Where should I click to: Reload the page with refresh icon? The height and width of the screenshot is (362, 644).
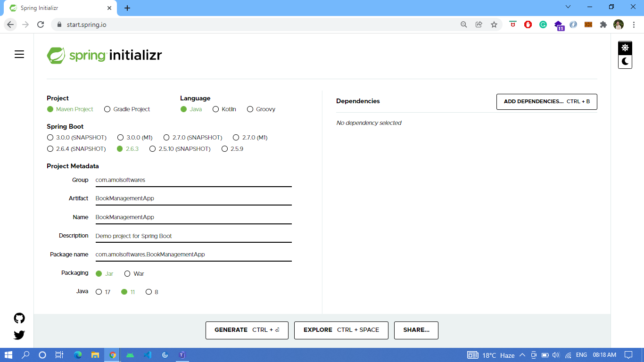click(41, 25)
